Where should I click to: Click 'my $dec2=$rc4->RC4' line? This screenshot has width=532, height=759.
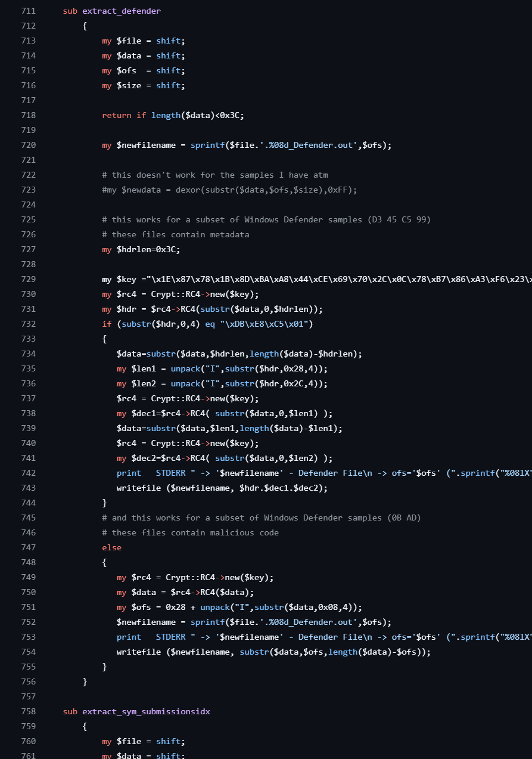tap(225, 458)
